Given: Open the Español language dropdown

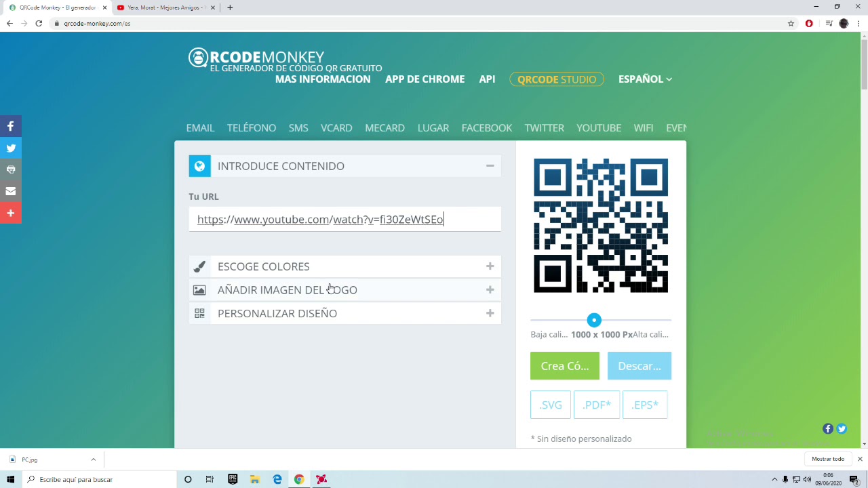Looking at the screenshot, I should click(645, 79).
